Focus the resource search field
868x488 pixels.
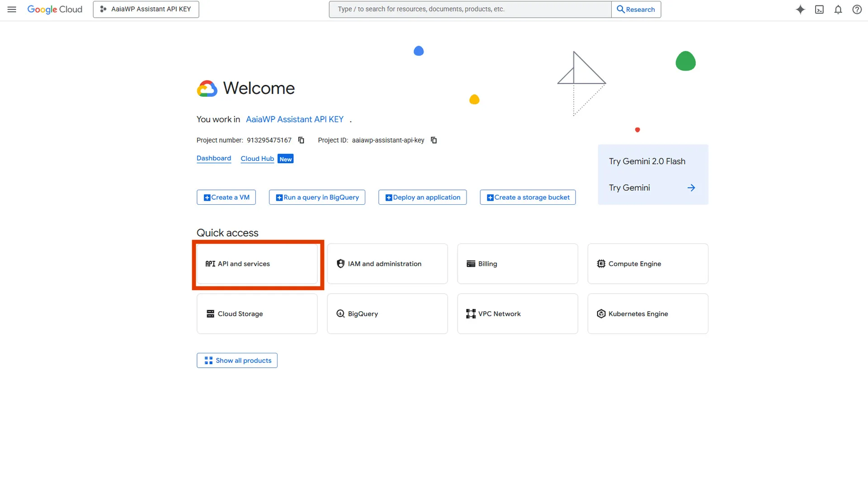(x=470, y=9)
